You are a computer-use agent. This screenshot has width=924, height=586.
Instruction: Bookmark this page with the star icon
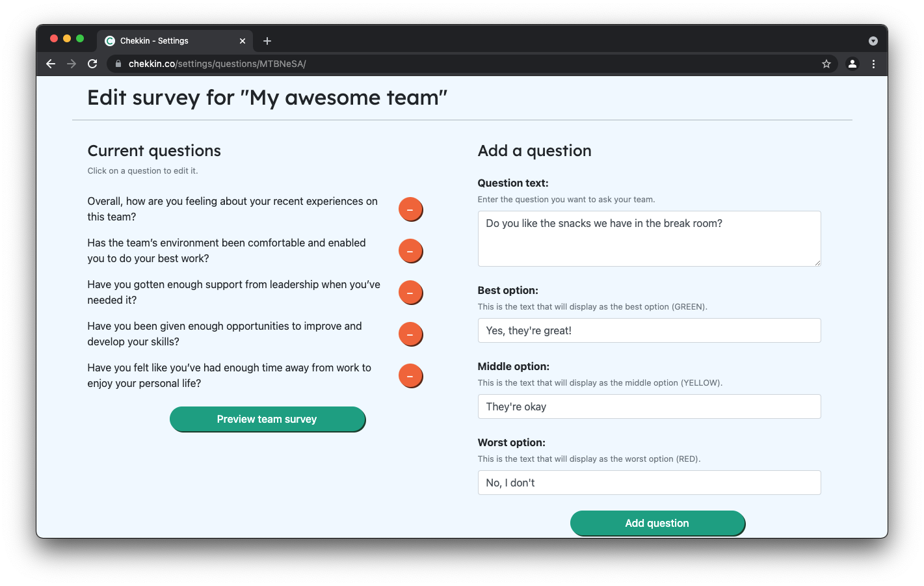[826, 64]
